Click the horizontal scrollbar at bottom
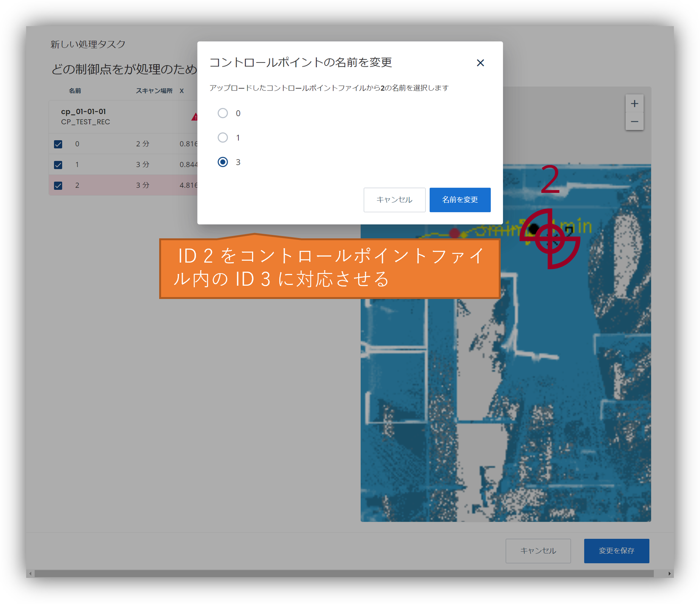The image size is (700, 604). [x=344, y=574]
